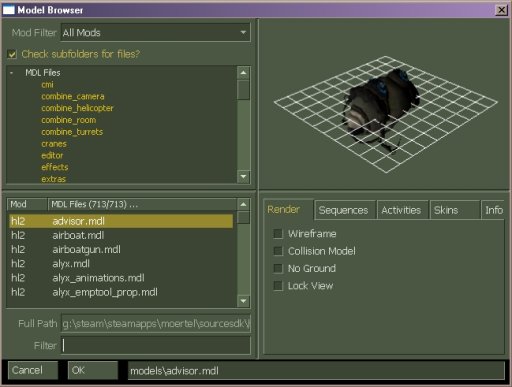This screenshot has width=512, height=387.
Task: Enable the Lock View checkbox
Action: pos(278,286)
